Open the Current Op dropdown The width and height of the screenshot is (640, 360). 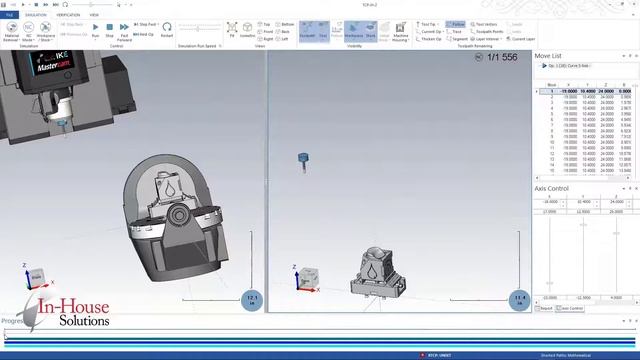[x=430, y=32]
